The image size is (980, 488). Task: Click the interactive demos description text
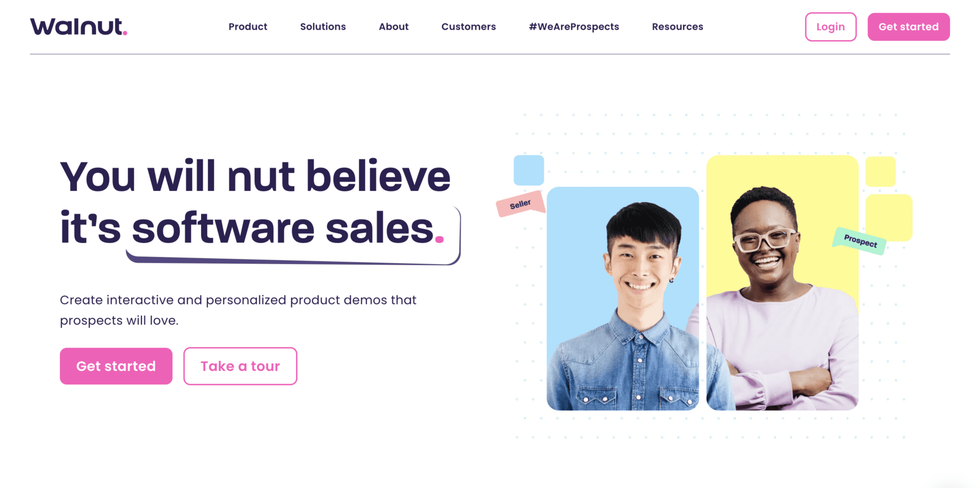(238, 310)
